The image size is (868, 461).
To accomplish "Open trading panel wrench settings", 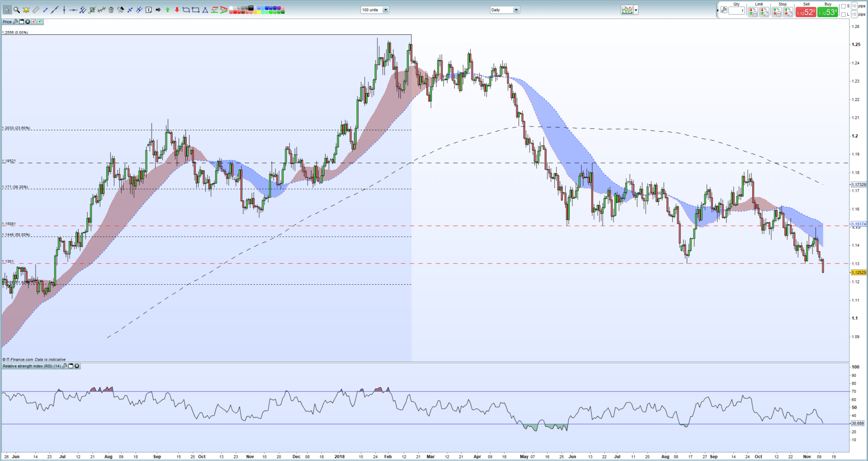I will point(724,10).
